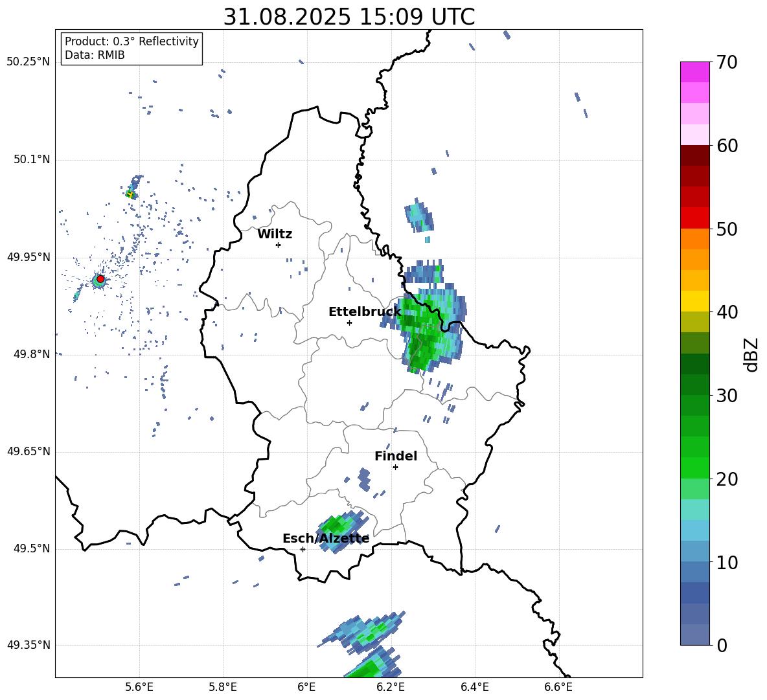Click the 5.8°E longitude tick label
Image resolution: width=767 pixels, height=700 pixels.
click(x=223, y=687)
